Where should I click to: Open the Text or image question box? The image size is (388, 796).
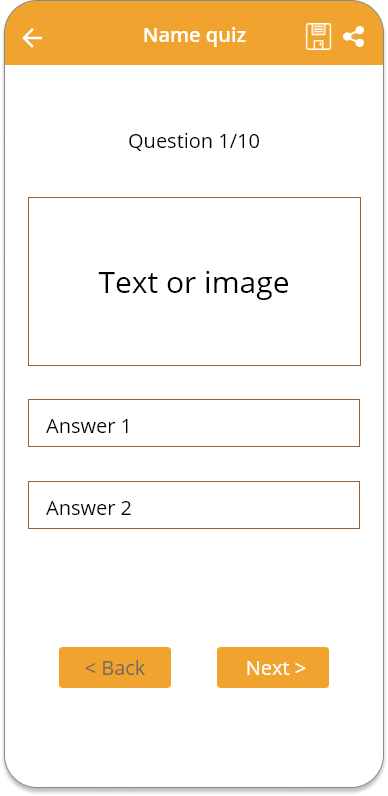click(x=195, y=281)
